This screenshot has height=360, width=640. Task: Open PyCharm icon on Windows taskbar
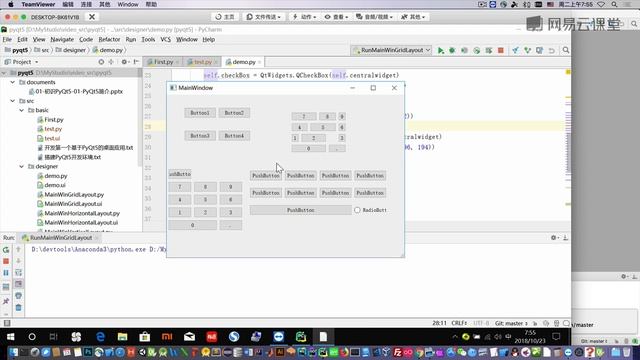(x=301, y=337)
